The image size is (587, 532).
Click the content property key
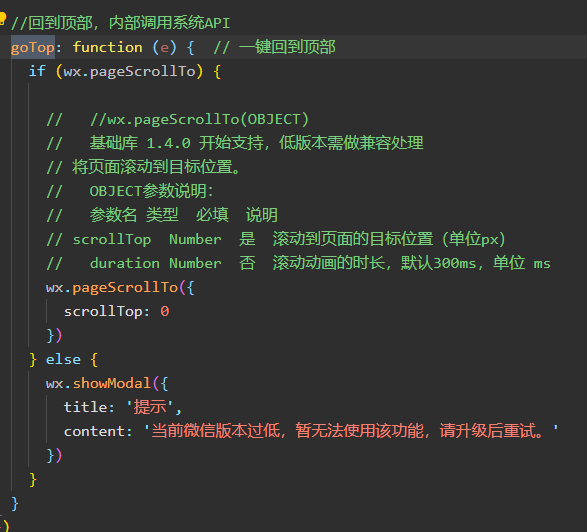point(94,431)
